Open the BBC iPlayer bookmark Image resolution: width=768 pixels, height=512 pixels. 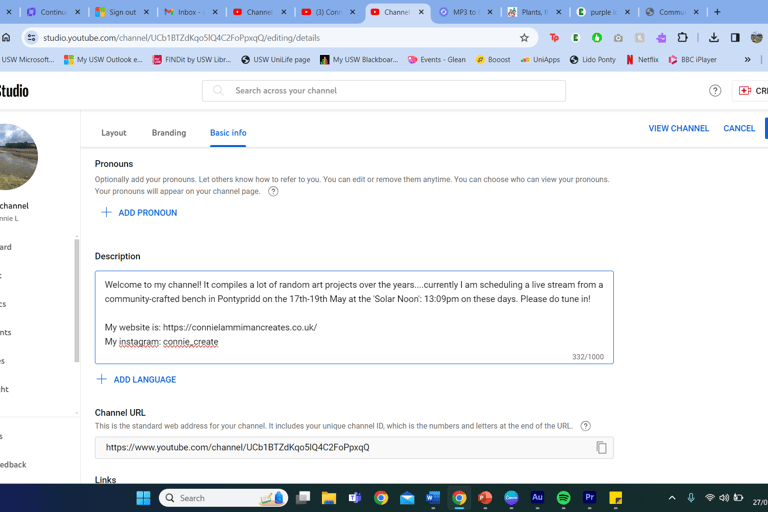[x=693, y=60]
